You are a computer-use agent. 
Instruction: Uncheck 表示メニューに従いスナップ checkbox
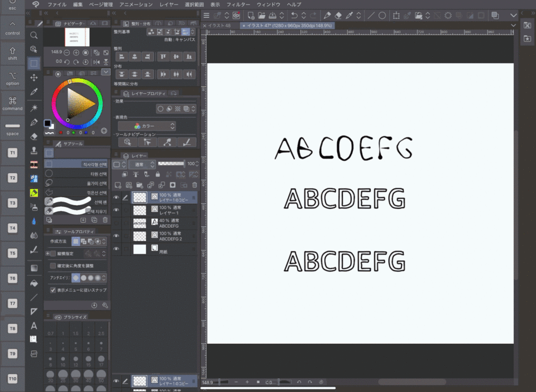coord(53,290)
